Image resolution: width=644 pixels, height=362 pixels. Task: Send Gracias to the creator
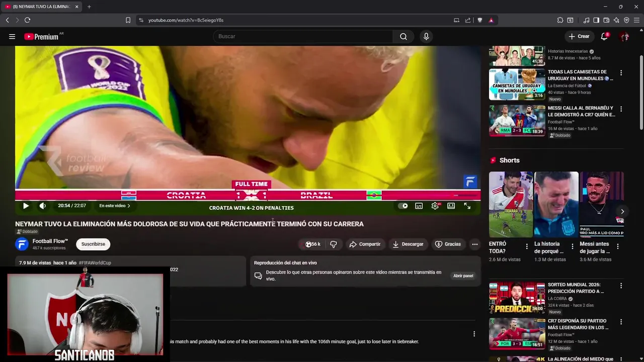tap(448, 244)
